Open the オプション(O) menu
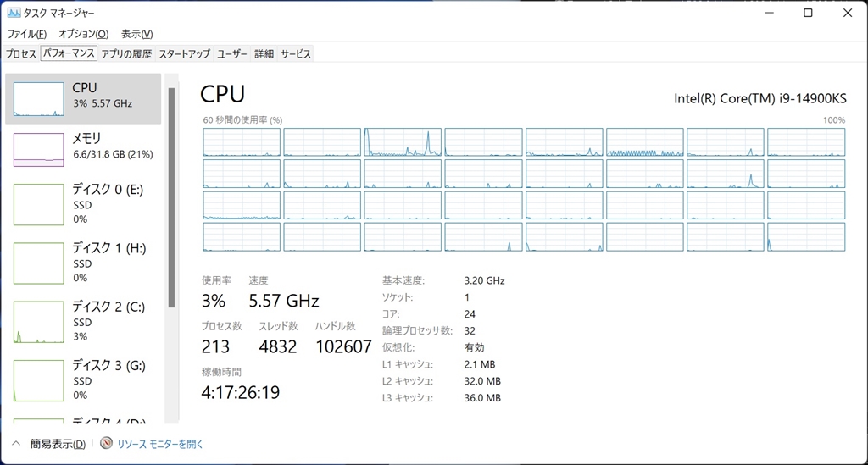Screen dimensions: 868x465 pyautogui.click(x=84, y=34)
